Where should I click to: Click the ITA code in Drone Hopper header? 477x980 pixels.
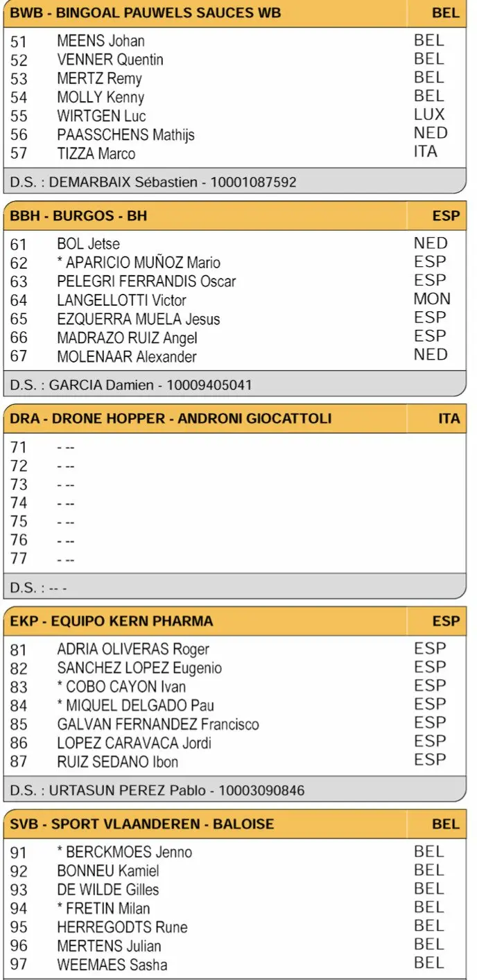449,419
